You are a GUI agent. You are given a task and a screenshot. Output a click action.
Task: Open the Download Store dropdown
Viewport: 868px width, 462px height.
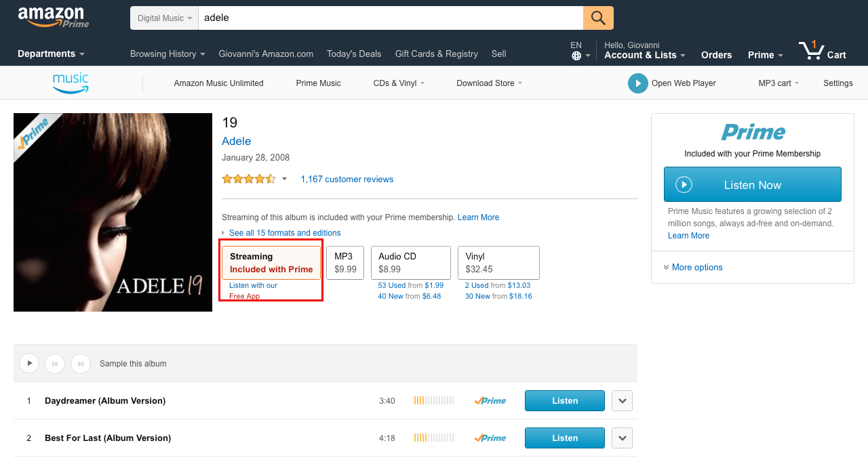coord(490,83)
